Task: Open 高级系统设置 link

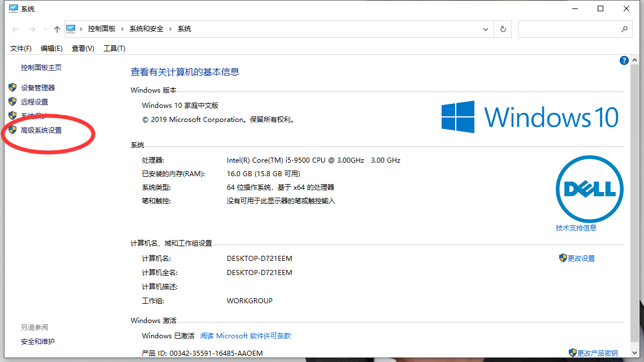Action: tap(41, 130)
